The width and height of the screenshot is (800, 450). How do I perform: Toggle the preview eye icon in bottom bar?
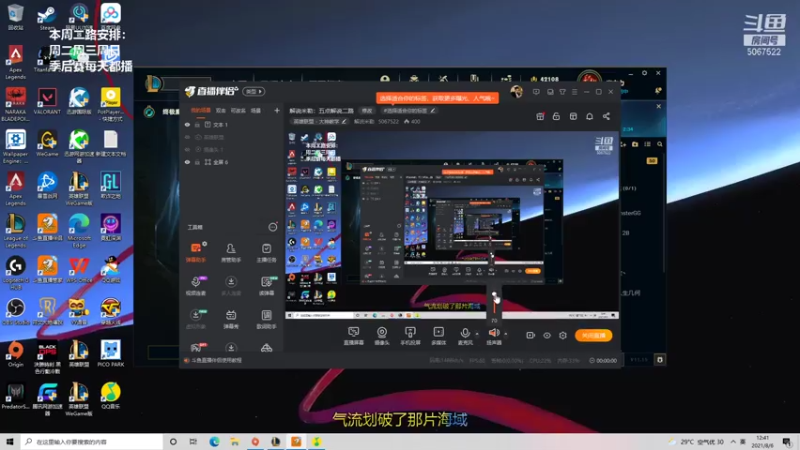546,335
